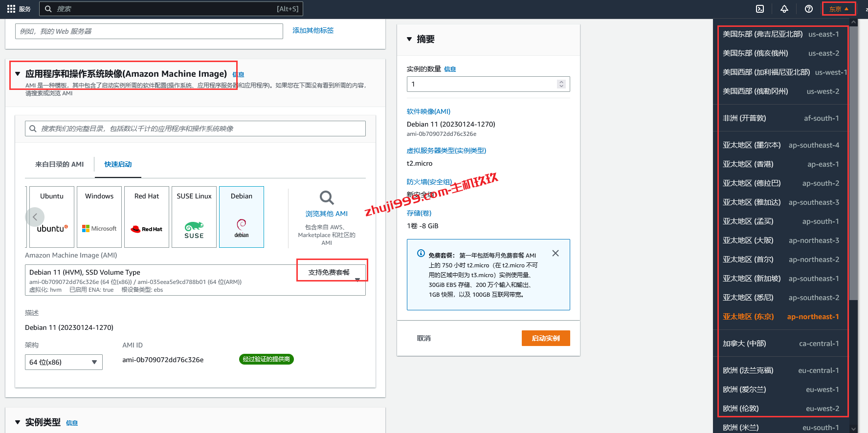Select region ap-northeast-2 Seoul

coord(780,260)
